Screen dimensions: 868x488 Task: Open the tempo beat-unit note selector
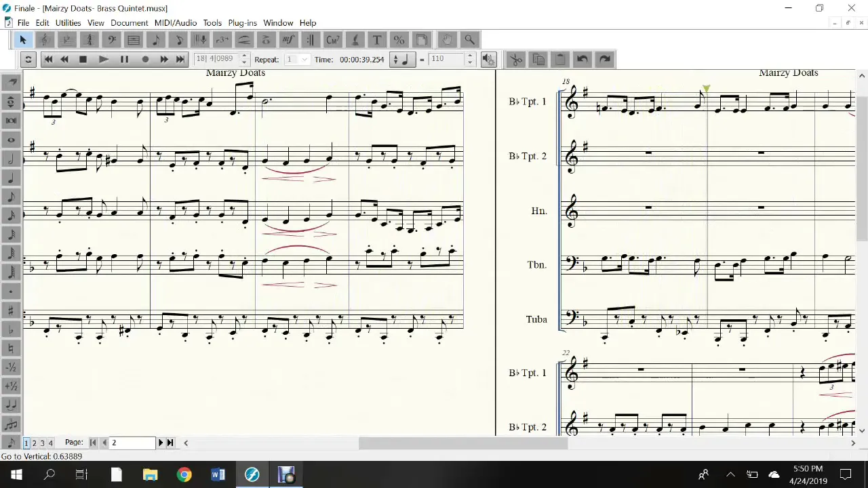(x=404, y=60)
